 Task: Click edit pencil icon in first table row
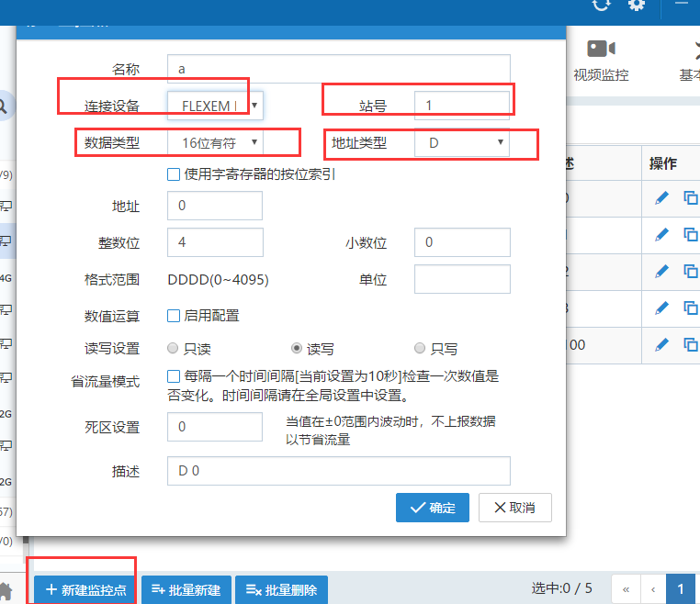pyautogui.click(x=661, y=197)
